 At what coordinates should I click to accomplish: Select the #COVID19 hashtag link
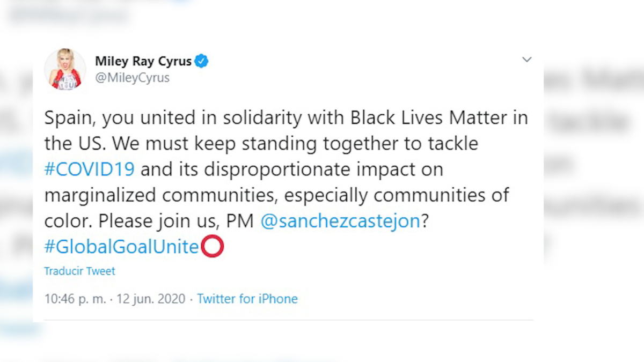pos(89,169)
